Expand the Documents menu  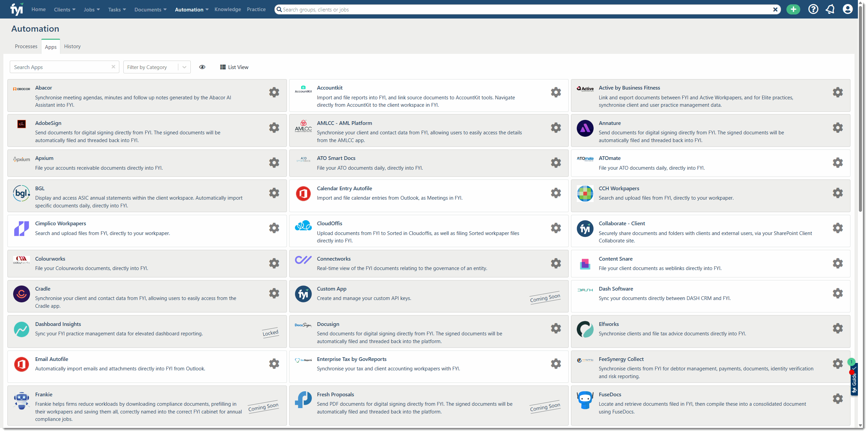click(x=150, y=9)
